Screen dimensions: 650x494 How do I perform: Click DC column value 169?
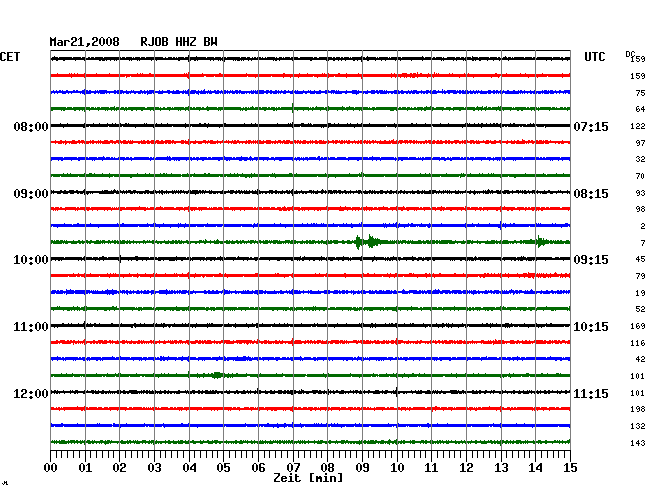click(638, 326)
